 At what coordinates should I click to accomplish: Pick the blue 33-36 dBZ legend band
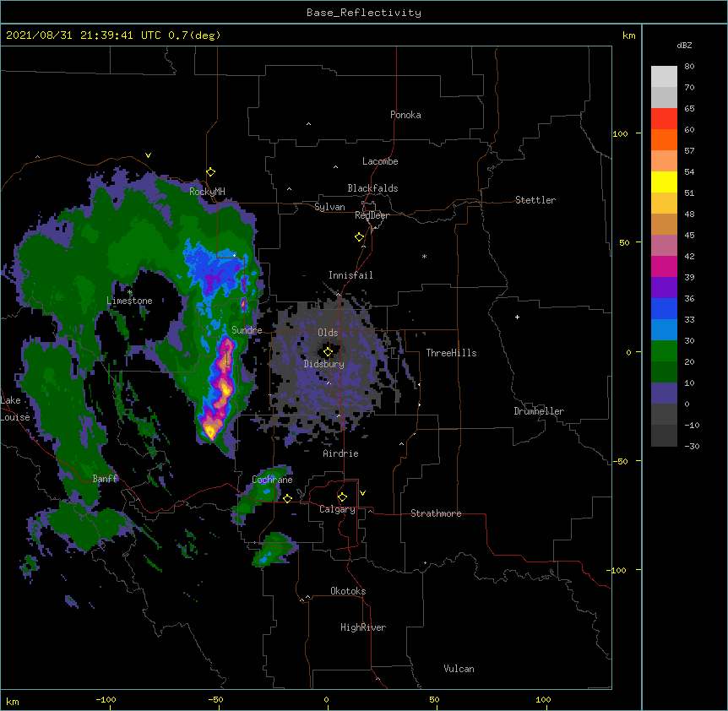click(x=664, y=308)
